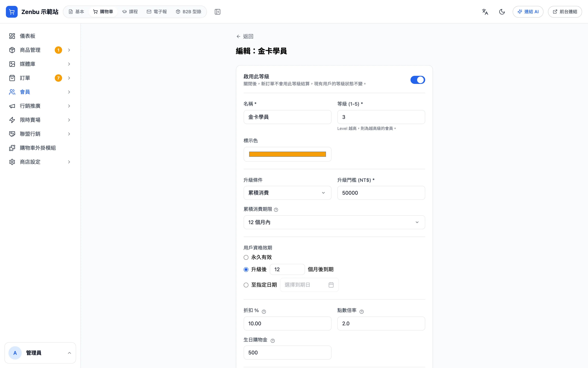Open the language translation icon
Viewport: 588px width, 368px height.
coord(485,12)
